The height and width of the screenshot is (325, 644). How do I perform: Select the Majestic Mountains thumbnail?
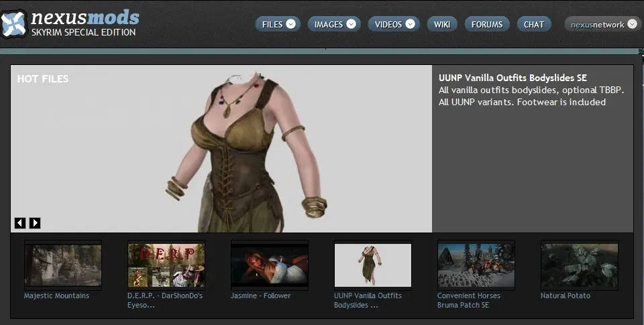tap(63, 265)
